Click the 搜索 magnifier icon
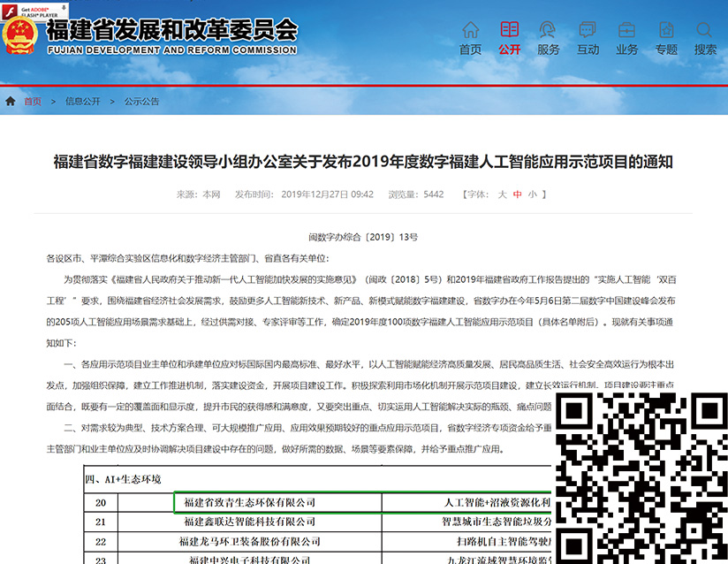 (x=705, y=32)
